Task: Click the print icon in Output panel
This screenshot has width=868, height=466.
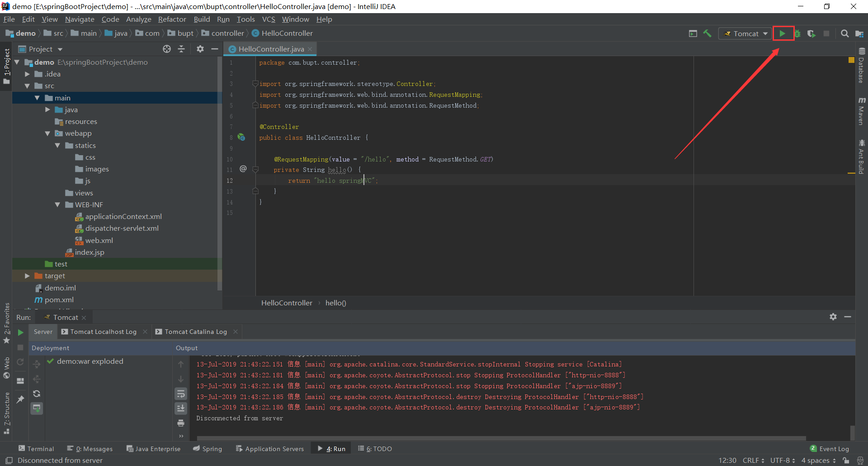Action: click(181, 423)
